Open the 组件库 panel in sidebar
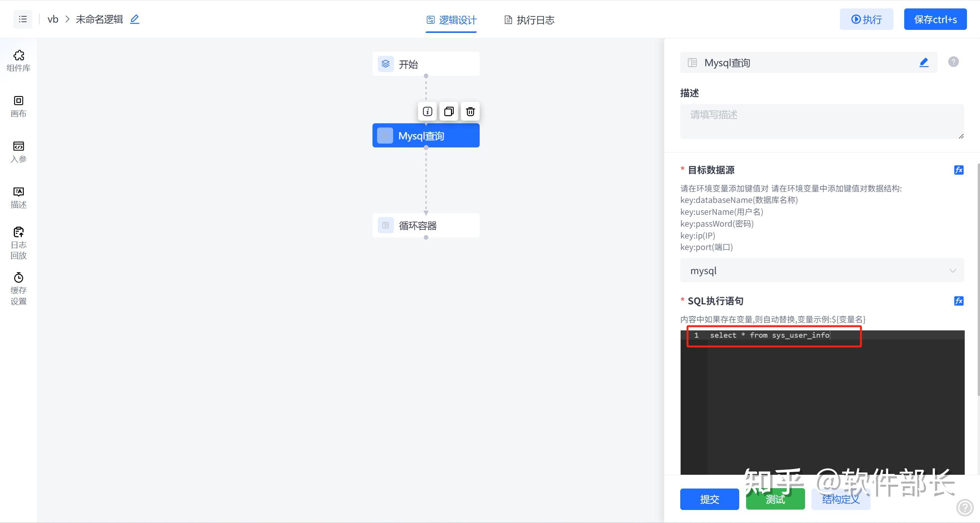 click(x=18, y=61)
